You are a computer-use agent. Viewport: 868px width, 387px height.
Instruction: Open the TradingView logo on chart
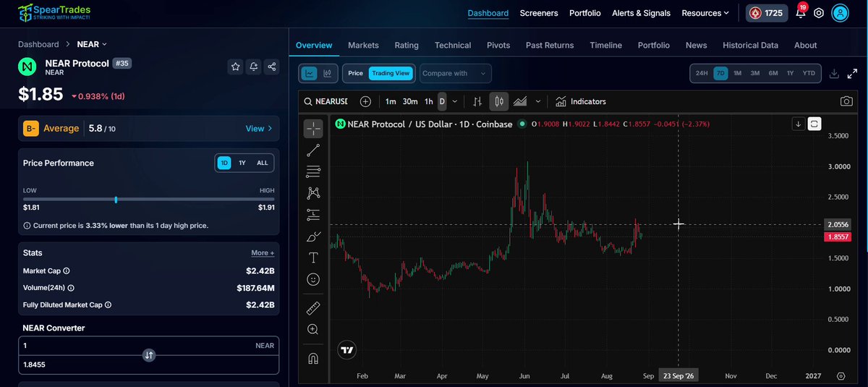(x=346, y=350)
